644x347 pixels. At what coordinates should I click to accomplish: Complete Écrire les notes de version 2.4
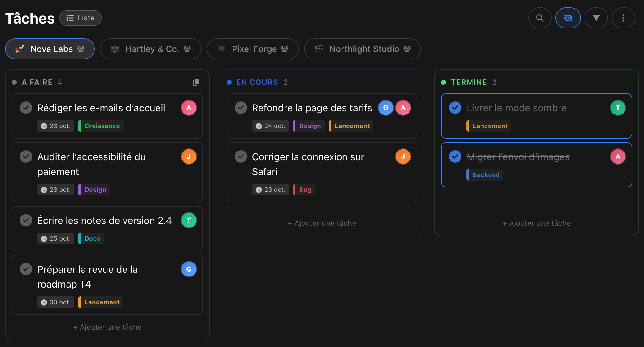26,221
